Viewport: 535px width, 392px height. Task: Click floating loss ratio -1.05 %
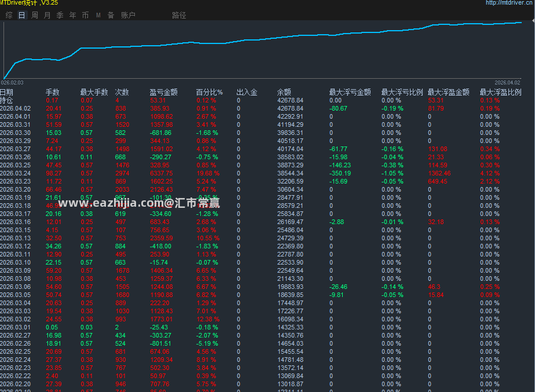pos(393,173)
